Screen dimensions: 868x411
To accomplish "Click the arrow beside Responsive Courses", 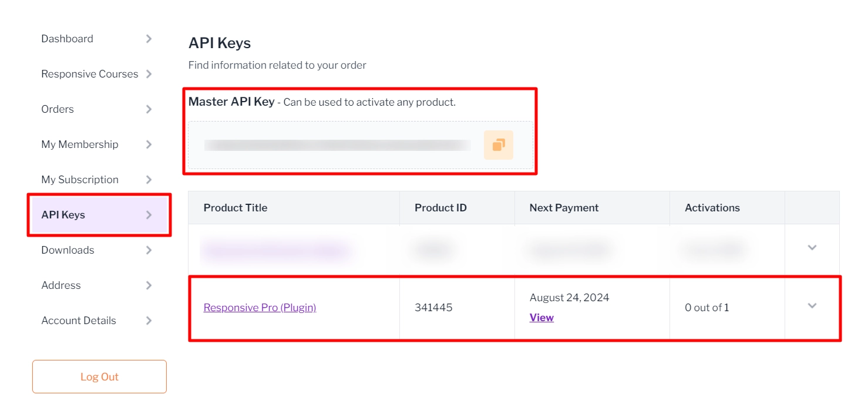I will click(x=149, y=74).
